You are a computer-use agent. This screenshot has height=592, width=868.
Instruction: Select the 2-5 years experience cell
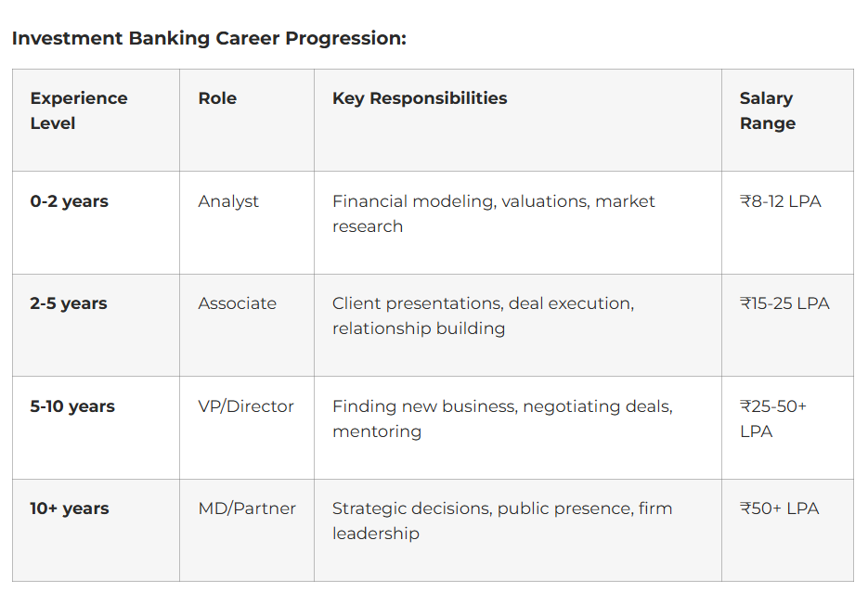tap(69, 303)
